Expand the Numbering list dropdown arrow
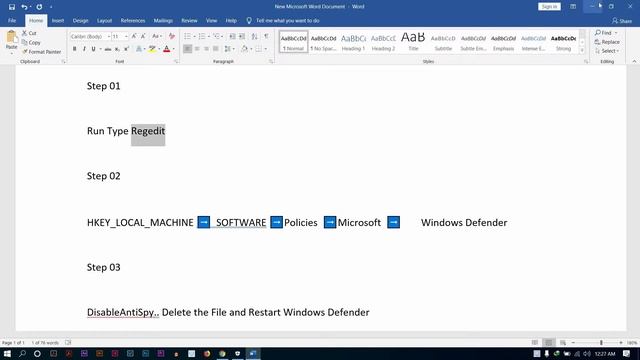Screen dimensions: 640x360 (x=209, y=36)
